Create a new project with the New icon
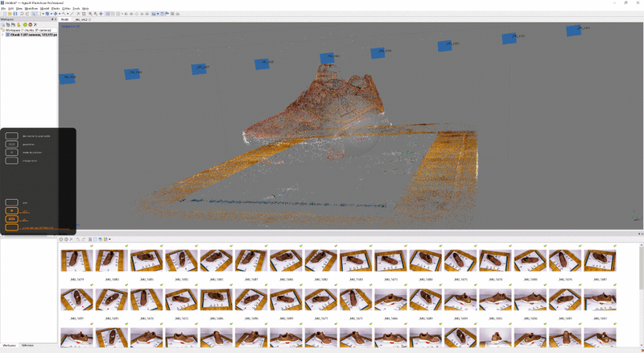 click(x=5, y=14)
